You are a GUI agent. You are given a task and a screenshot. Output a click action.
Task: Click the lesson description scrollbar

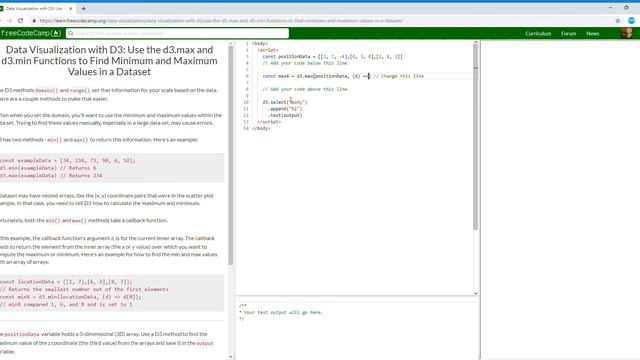point(231,155)
